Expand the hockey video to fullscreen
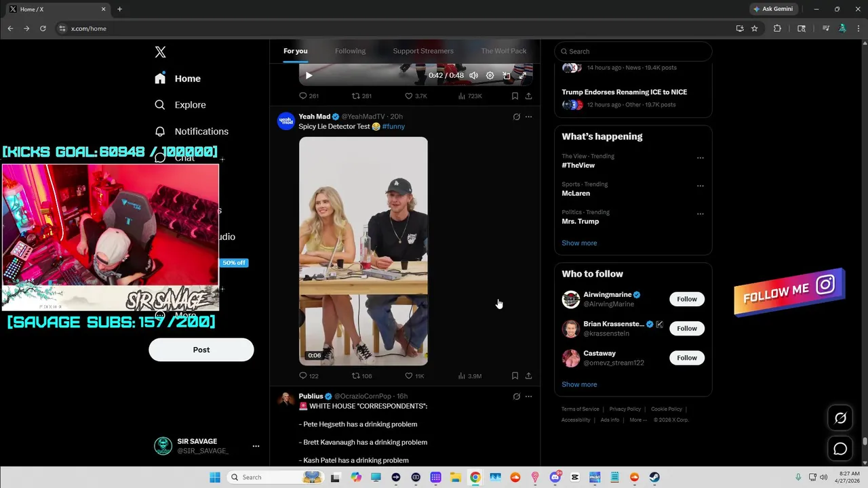The height and width of the screenshot is (488, 868). click(x=523, y=75)
